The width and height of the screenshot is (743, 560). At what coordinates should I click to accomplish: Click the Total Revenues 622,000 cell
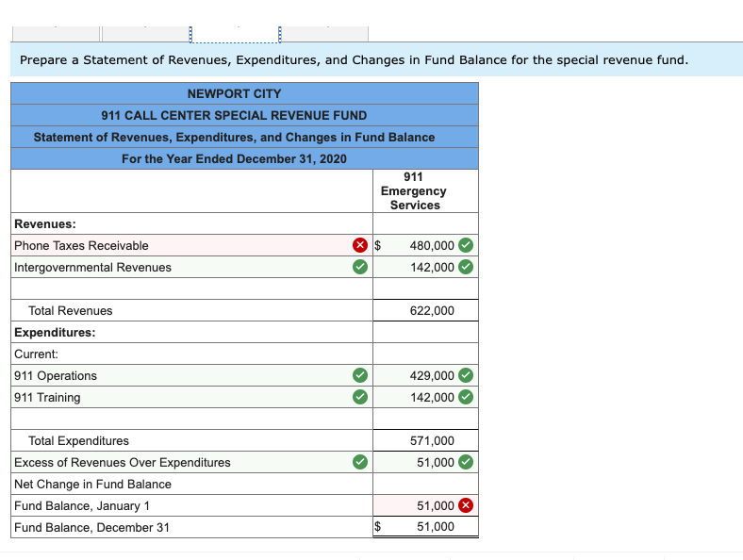tap(425, 310)
